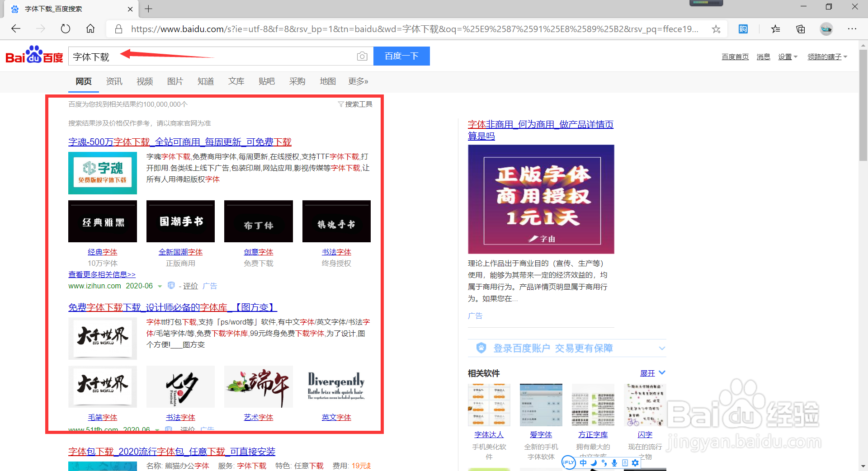
Task: Click the 经典雅黑 font thumbnail
Action: click(102, 221)
